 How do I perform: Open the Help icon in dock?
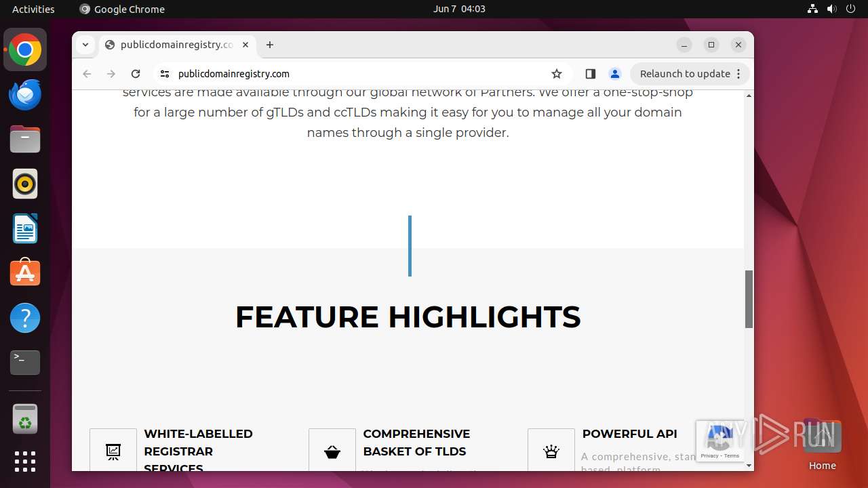(25, 318)
